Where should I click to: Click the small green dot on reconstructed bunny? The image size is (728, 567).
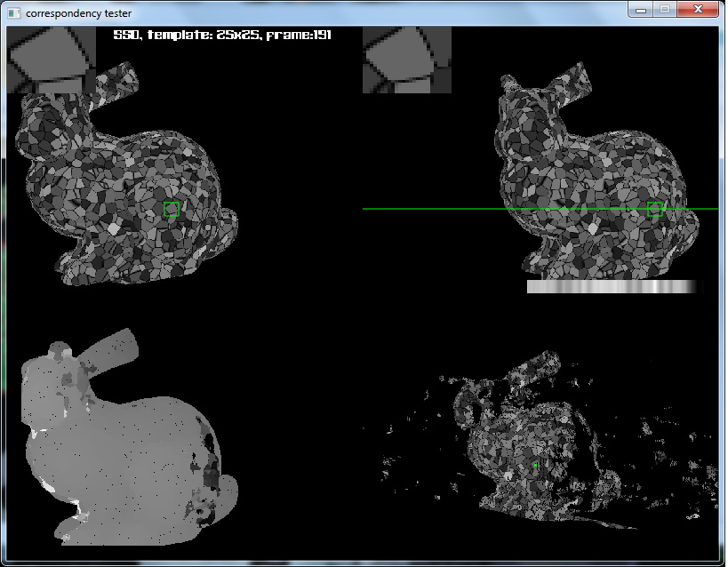coord(536,465)
